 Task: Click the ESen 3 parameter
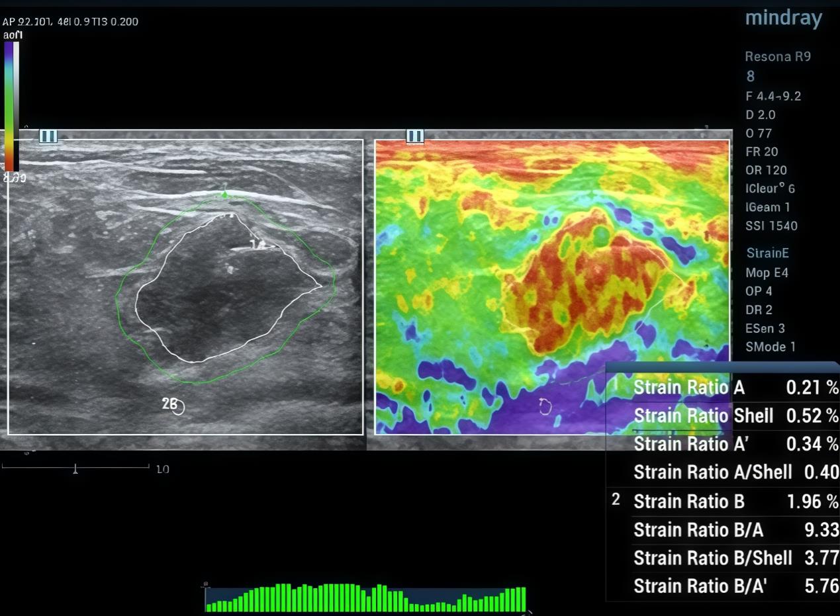point(765,328)
